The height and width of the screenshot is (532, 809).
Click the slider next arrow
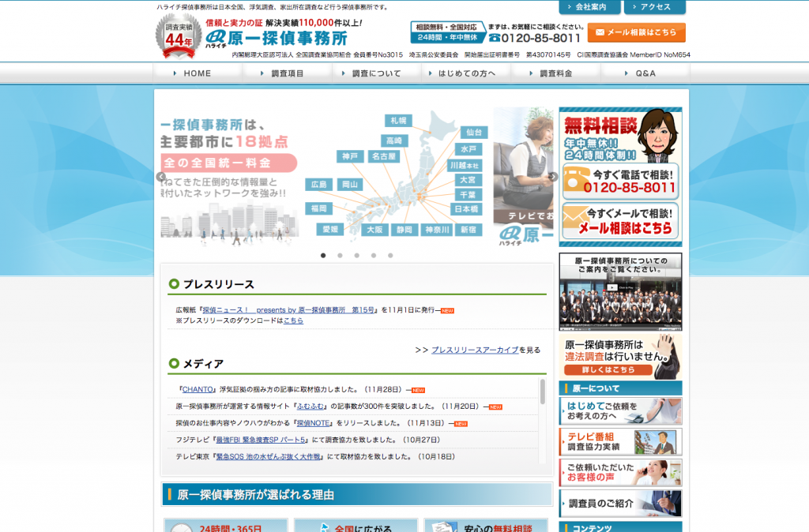point(553,177)
